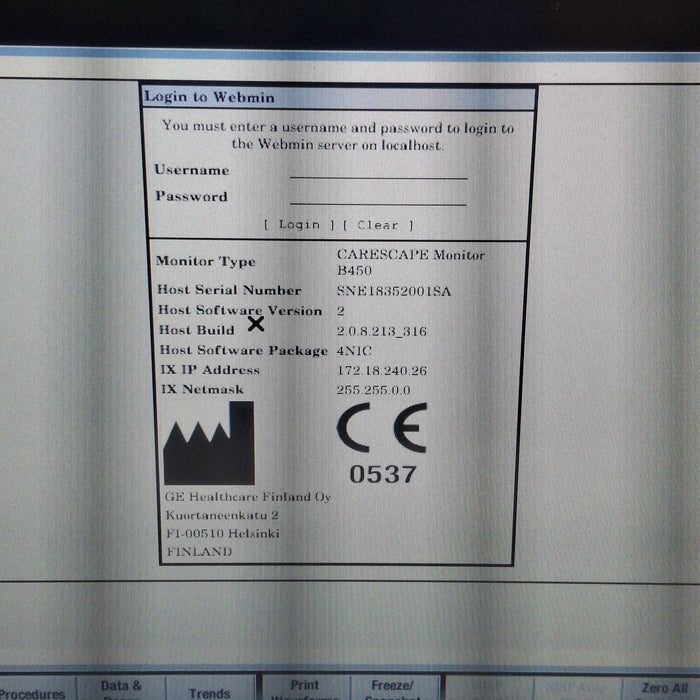Open the Data & Pages menu
Image resolution: width=700 pixels, height=700 pixels.
tap(121, 688)
